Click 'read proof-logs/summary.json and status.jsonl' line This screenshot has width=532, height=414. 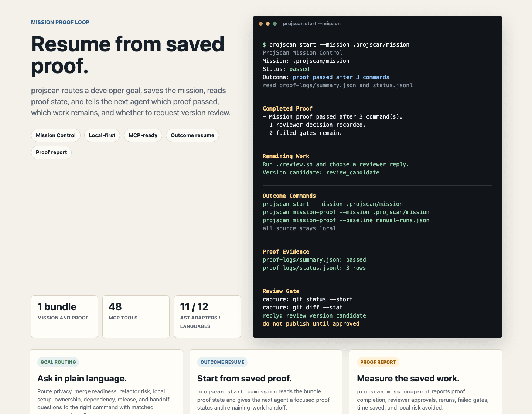[338, 85]
